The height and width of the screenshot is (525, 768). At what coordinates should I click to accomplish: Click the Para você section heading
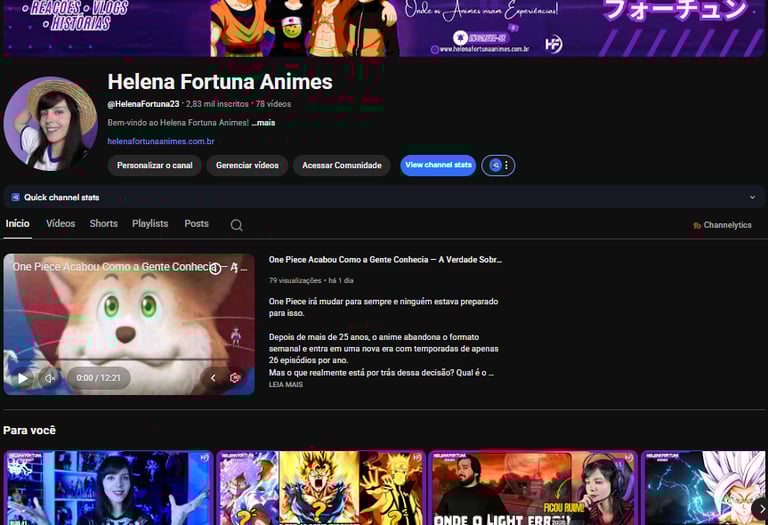29,430
